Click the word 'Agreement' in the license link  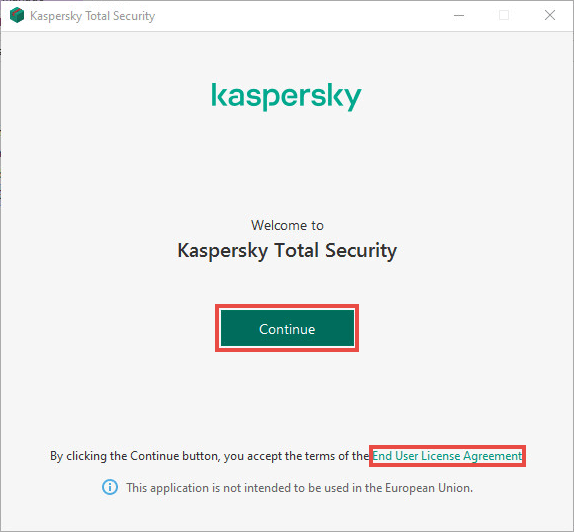pyautogui.click(x=493, y=456)
